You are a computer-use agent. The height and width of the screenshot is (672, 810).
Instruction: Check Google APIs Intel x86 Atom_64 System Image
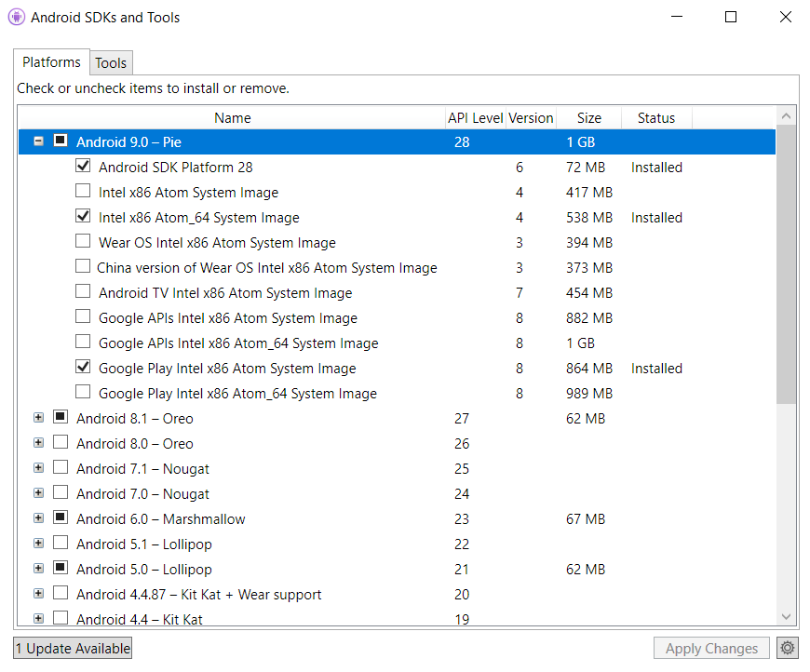[83, 342]
